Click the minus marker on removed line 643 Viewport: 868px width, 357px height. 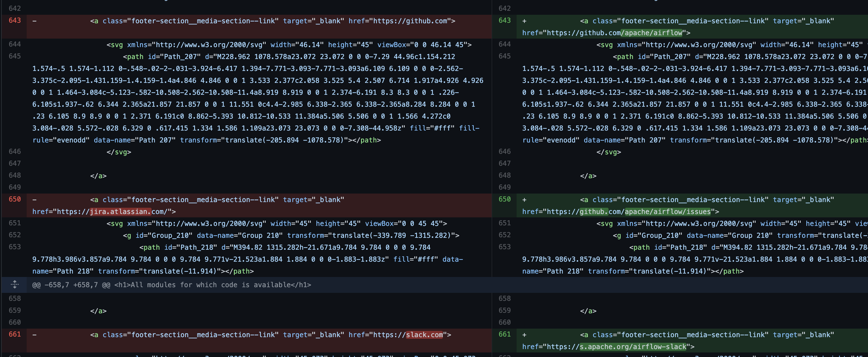point(34,21)
